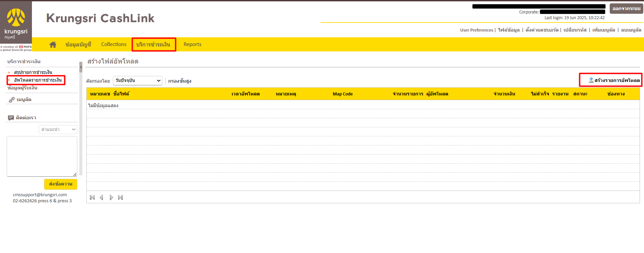644x253 pixels.
Task: Sort by สถานะ column header
Action: tap(580, 94)
